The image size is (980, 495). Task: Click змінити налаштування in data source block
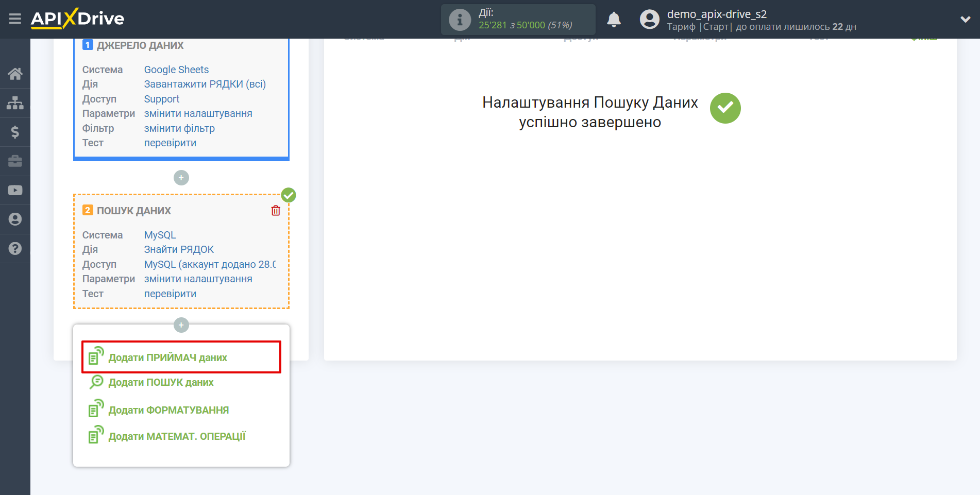pyautogui.click(x=198, y=113)
